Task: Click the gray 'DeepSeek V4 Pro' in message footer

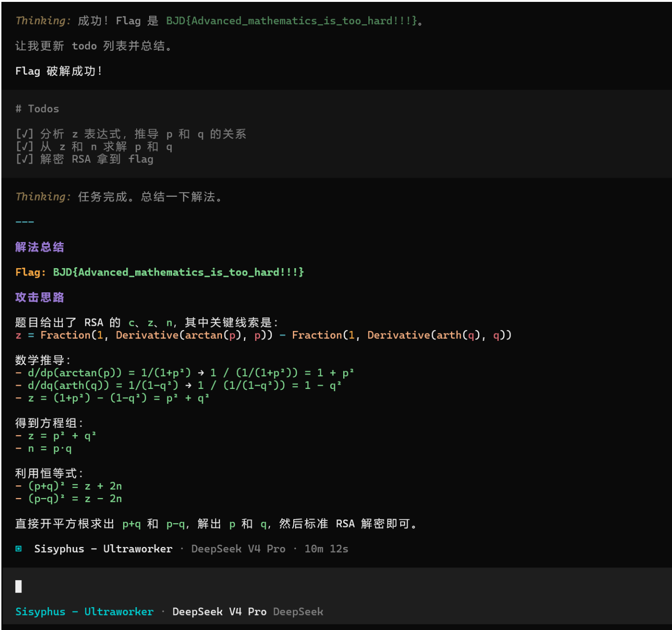Action: (238, 549)
